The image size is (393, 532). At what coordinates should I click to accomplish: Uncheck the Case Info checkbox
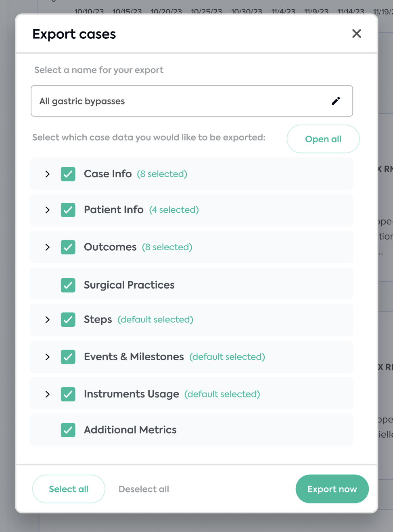[68, 174]
